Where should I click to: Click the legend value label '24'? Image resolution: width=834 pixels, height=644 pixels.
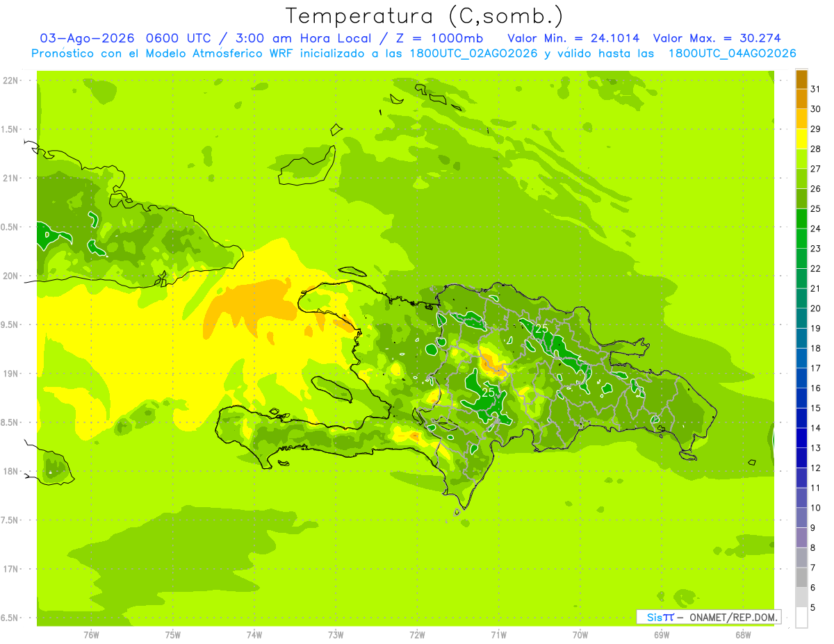tap(816, 229)
